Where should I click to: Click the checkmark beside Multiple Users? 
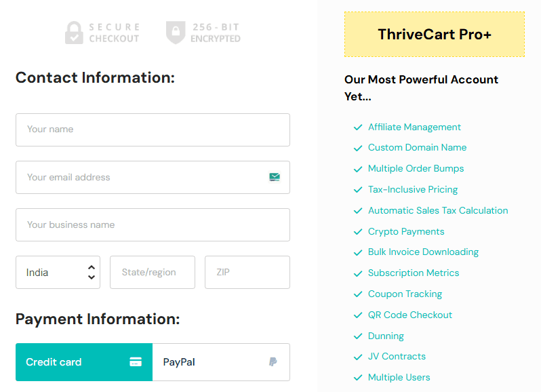358,377
